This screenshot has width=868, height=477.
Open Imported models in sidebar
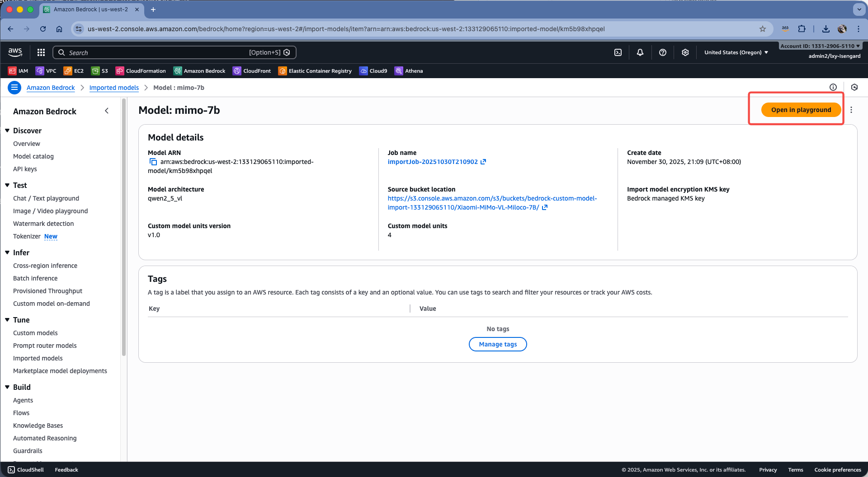38,358
